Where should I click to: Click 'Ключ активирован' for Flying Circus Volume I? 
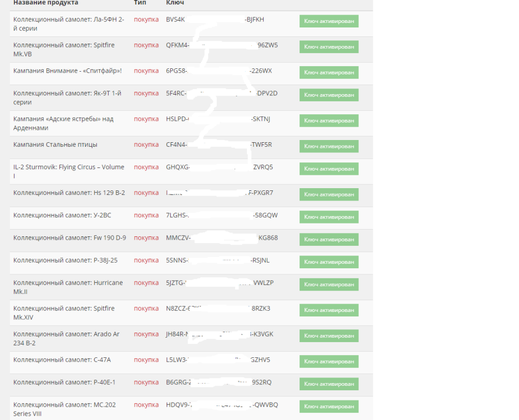[x=329, y=169]
